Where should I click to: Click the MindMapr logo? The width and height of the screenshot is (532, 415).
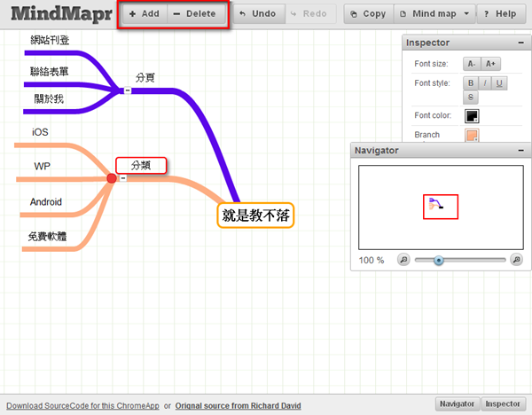pos(61,14)
